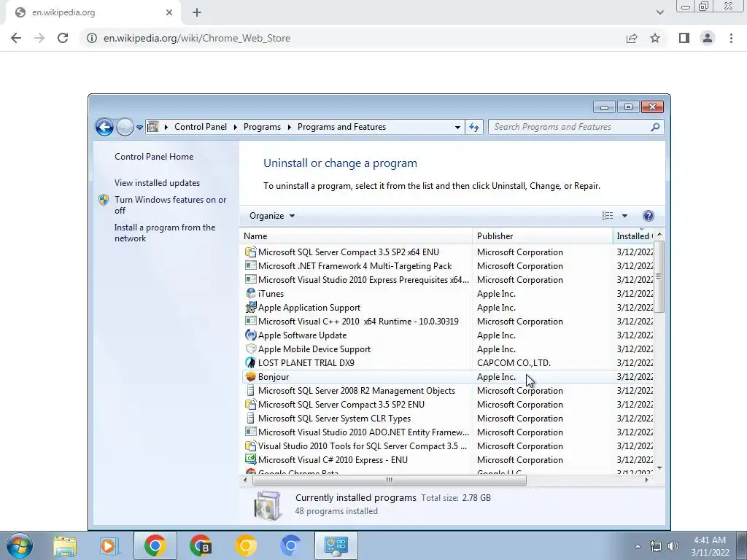Viewport: 747px width, 560px height.
Task: Expand the address path dropdown arrow
Action: click(457, 127)
